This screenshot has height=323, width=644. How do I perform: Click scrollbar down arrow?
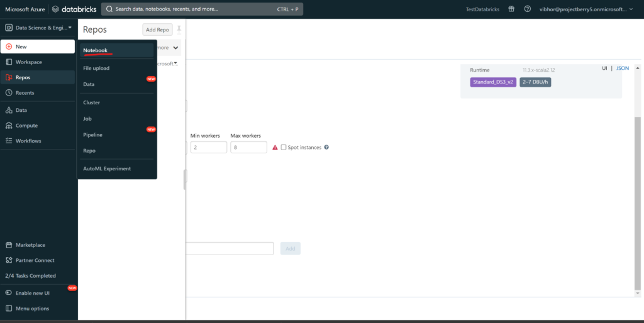pos(638,293)
